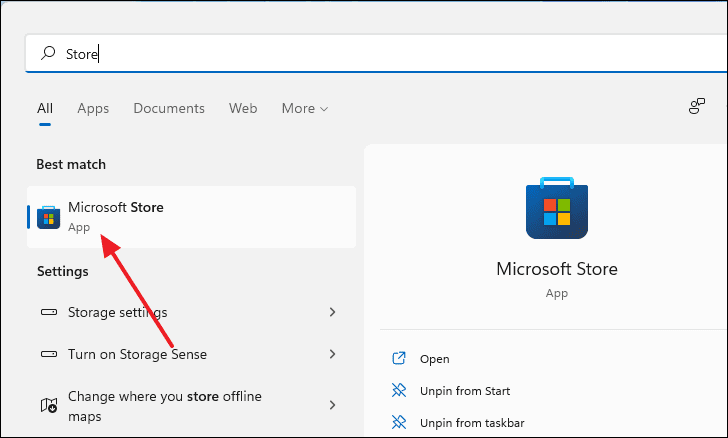Click the Open launch icon
The height and width of the screenshot is (438, 728).
coord(399,358)
